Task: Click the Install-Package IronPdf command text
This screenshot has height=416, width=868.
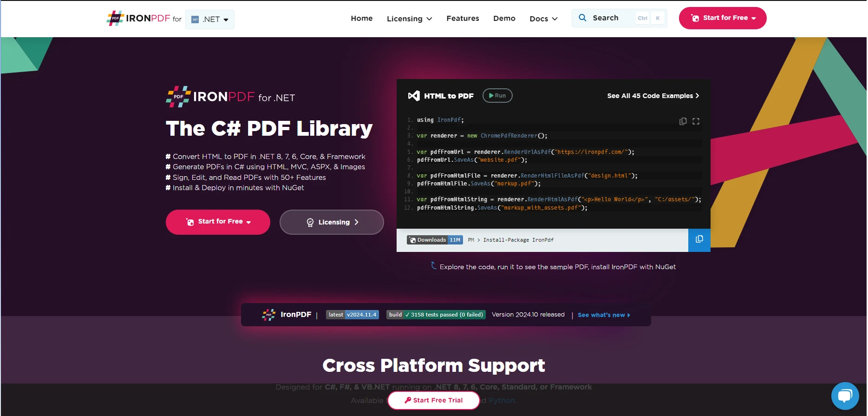Action: (x=518, y=240)
